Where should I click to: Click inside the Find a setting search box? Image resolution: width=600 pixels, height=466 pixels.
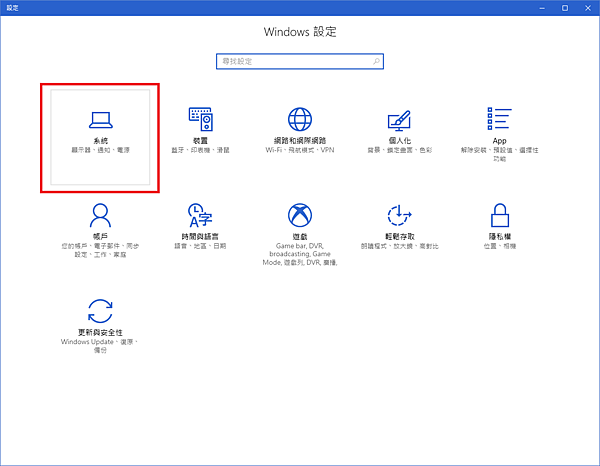coord(300,61)
